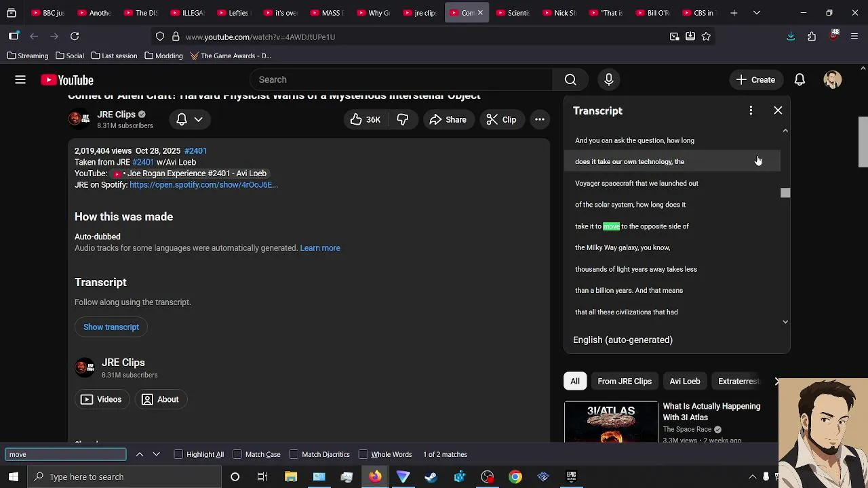
Task: Open Chrome from the taskbar
Action: (x=515, y=476)
